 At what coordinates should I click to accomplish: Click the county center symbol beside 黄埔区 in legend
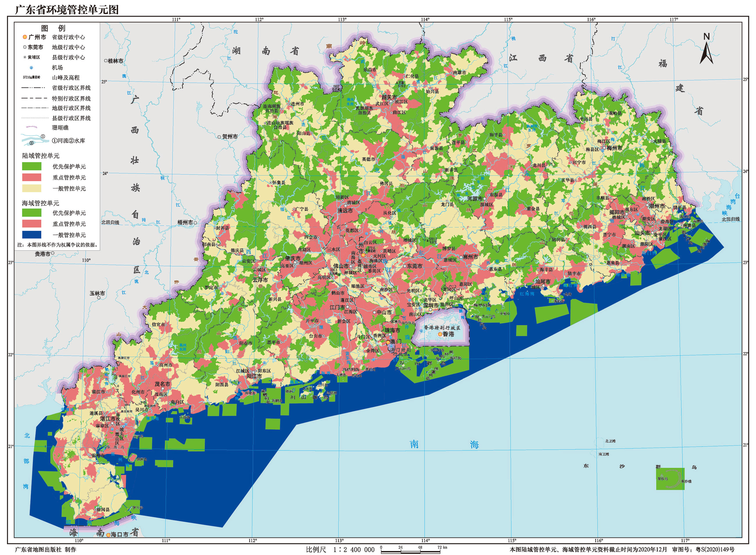click(25, 58)
